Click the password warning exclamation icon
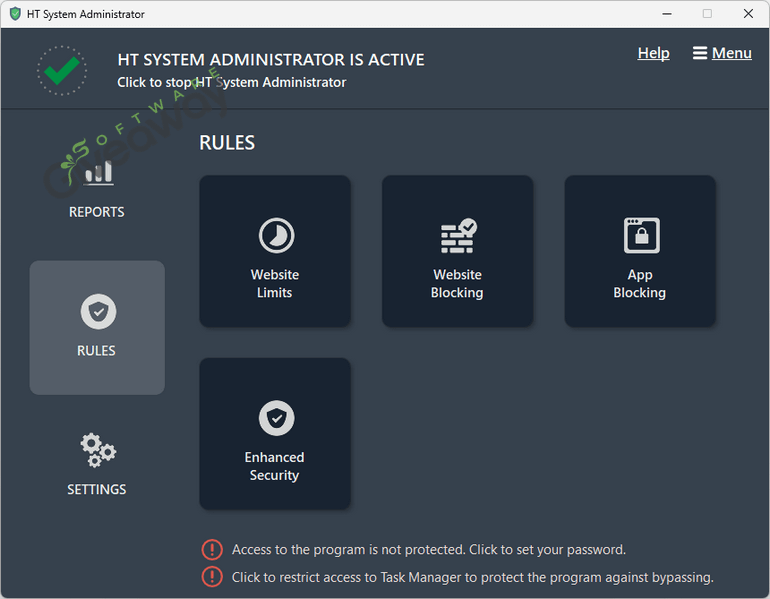The image size is (770, 599). 212,549
